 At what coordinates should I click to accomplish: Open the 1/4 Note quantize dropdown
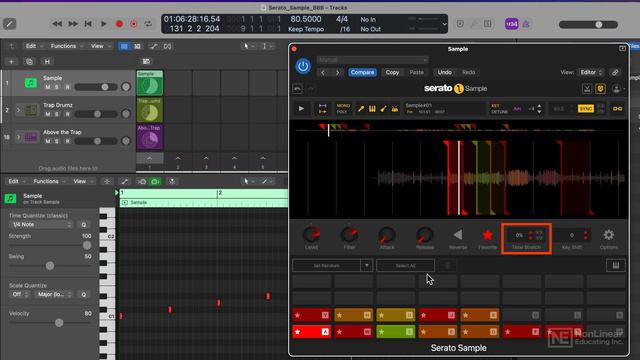(41, 224)
